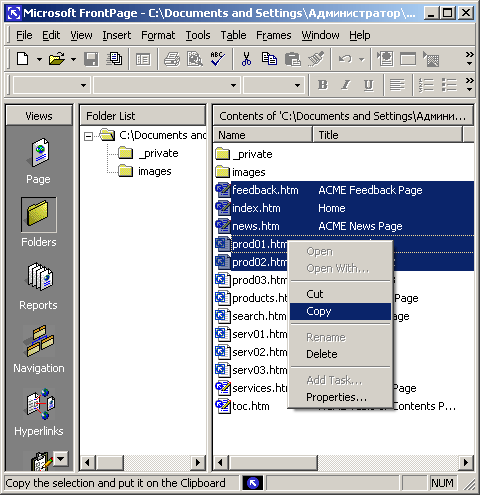The image size is (480, 495).
Task: Select images folder in Folder List
Action: [145, 171]
